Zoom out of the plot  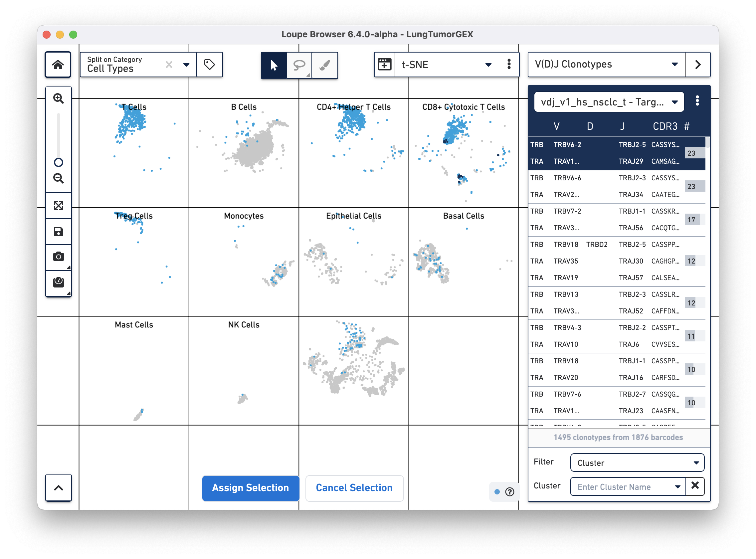coord(59,178)
